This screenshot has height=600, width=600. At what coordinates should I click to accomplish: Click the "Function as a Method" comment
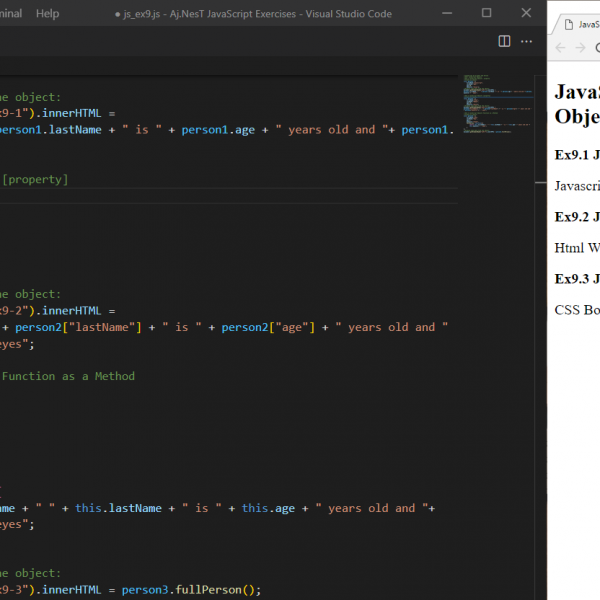[x=68, y=376]
